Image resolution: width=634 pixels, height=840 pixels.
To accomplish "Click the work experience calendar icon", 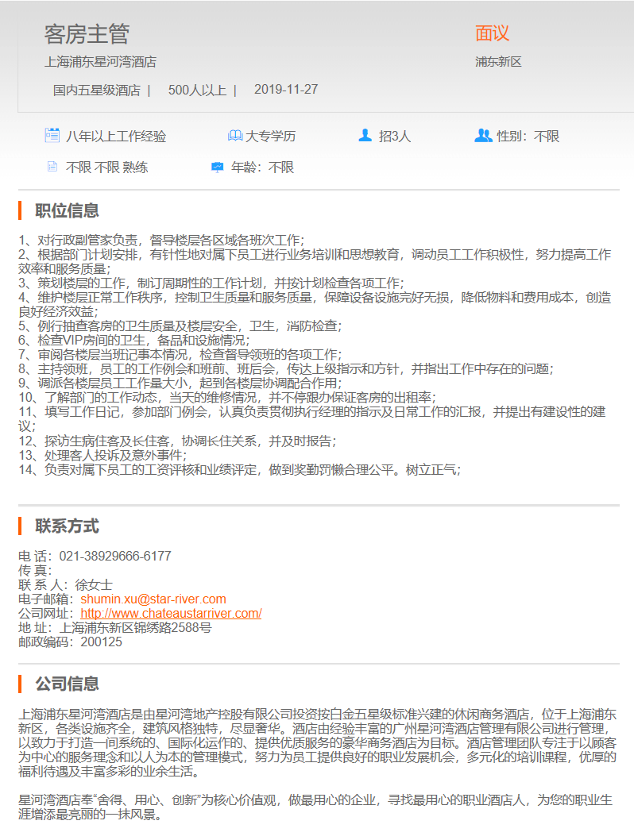I will point(52,136).
